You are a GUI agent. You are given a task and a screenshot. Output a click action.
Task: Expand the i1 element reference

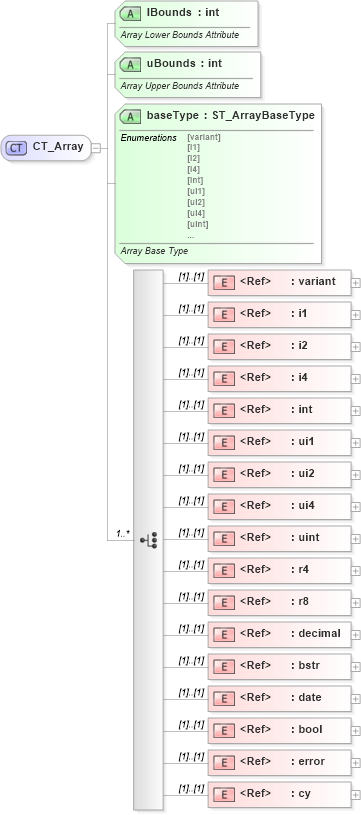356,315
